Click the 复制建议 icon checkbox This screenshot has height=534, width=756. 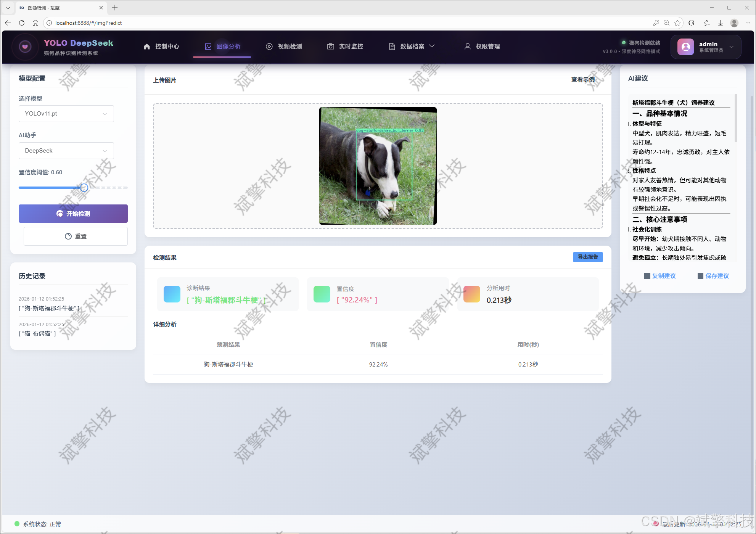coord(647,276)
